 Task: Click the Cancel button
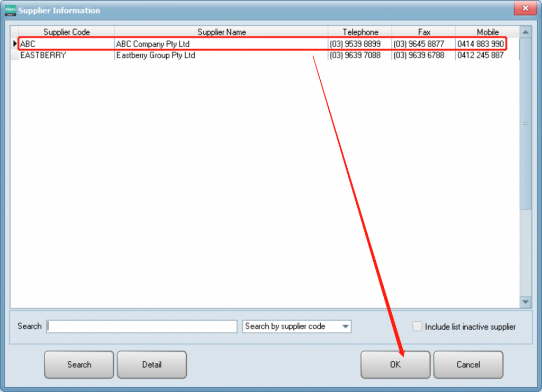pyautogui.click(x=468, y=364)
